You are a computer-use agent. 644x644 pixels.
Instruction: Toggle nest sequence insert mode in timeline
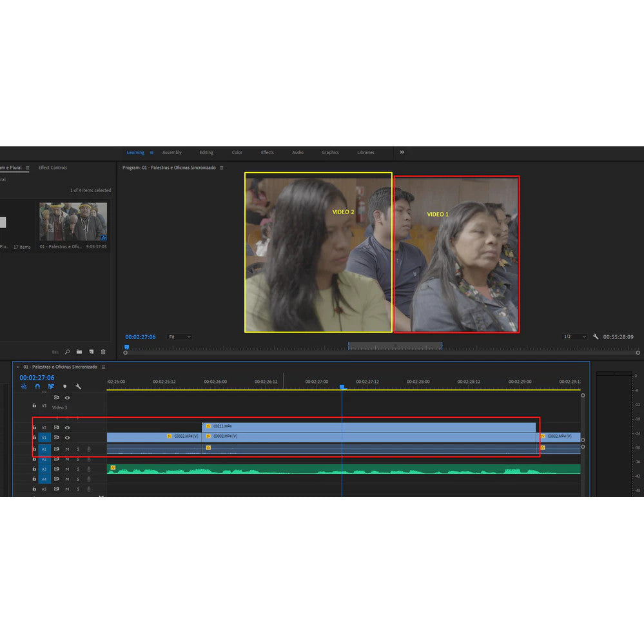coord(24,387)
